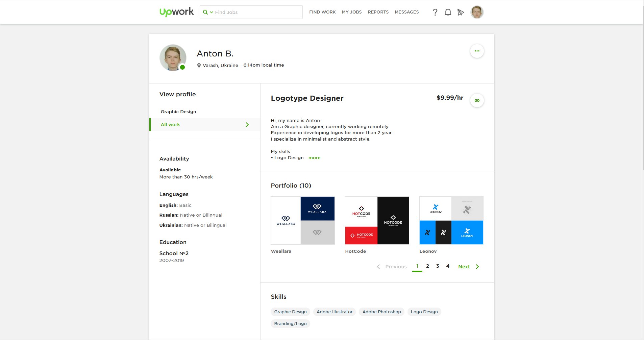
Task: Select Graphic Design profile
Action: [x=178, y=112]
